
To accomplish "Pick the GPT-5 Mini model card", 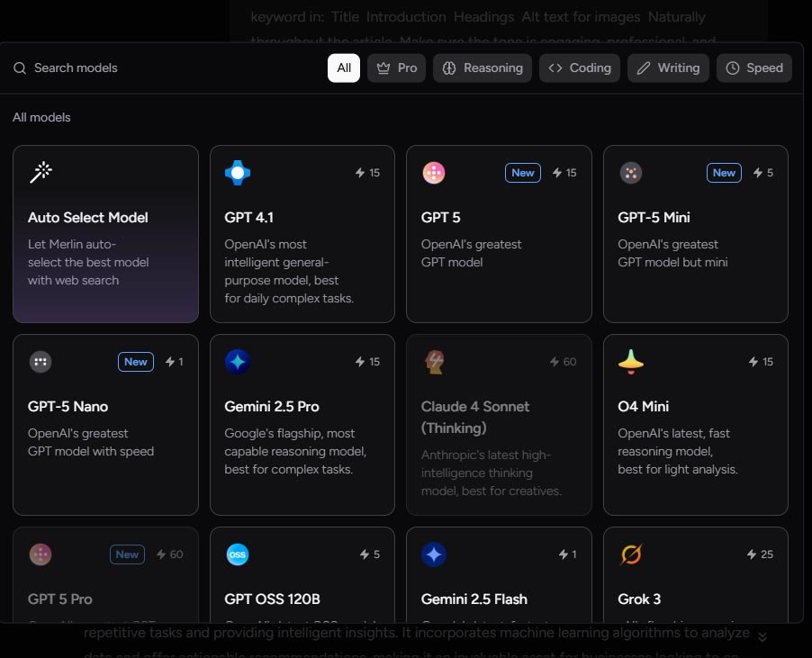I will [x=695, y=234].
